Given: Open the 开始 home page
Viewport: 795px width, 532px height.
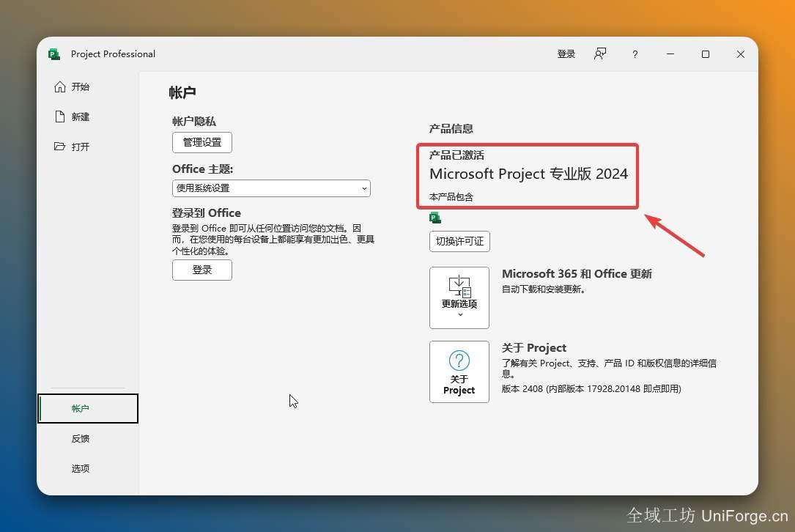Looking at the screenshot, I should [80, 86].
